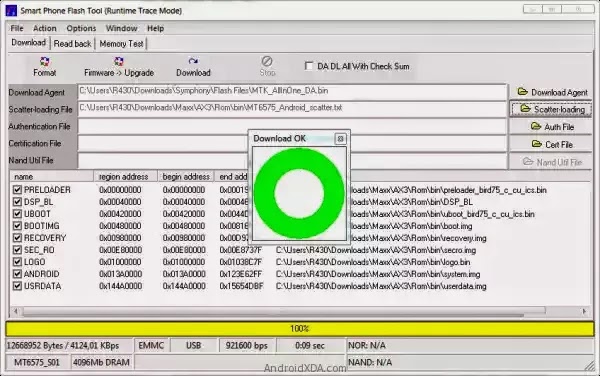This screenshot has width=600, height=376.
Task: Click the 0:09 sec elapsed time cell
Action: (310, 345)
